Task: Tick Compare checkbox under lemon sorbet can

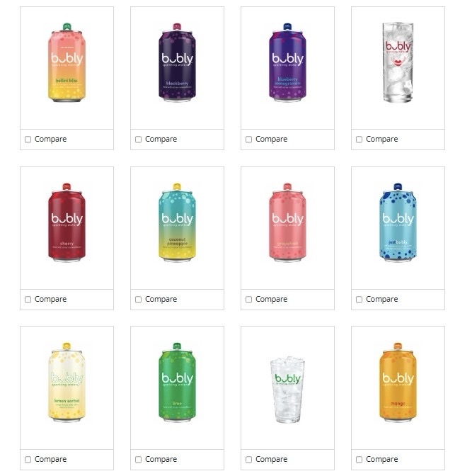Action: coord(28,459)
